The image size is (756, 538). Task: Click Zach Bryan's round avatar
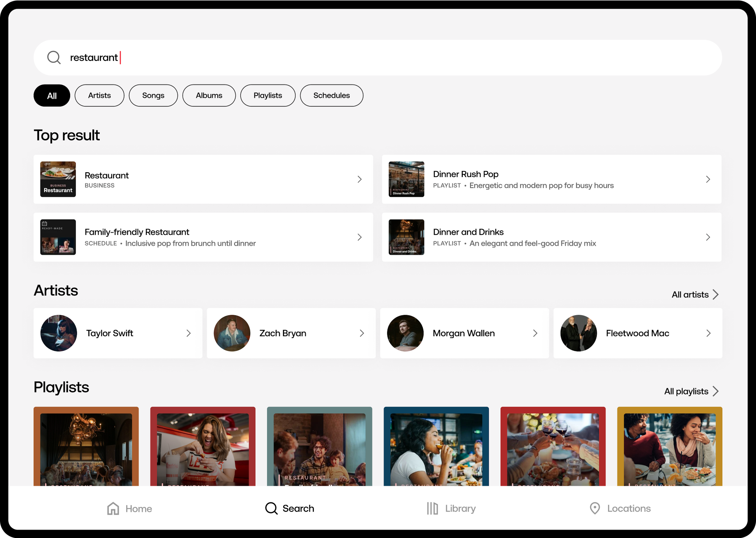tap(232, 333)
